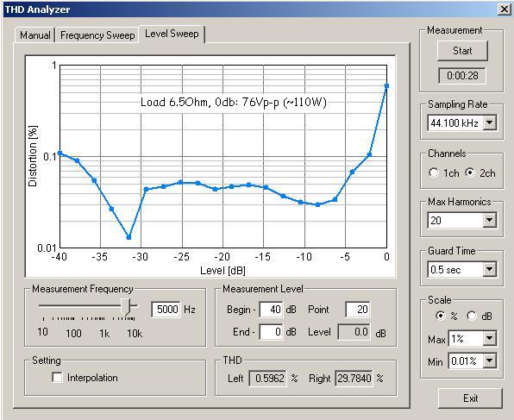Screen dimensions: 514x420
Task: Choose the percent scale radio button
Action: tap(440, 316)
